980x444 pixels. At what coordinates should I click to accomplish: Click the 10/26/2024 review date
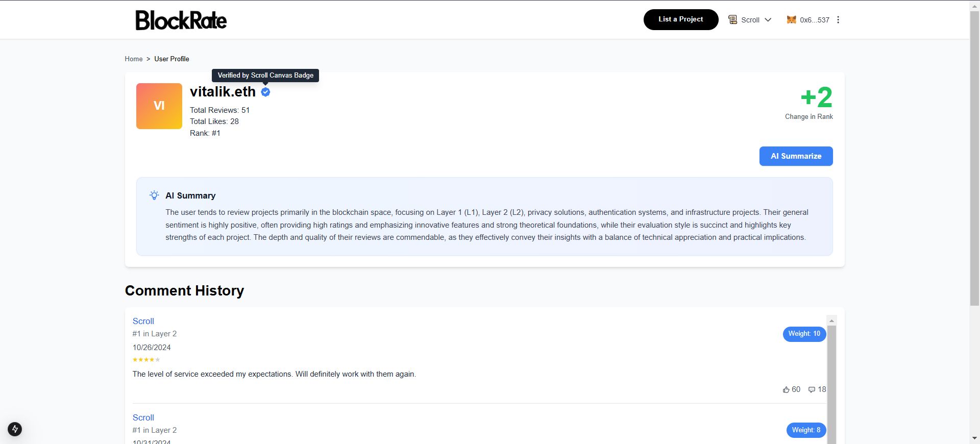click(152, 348)
